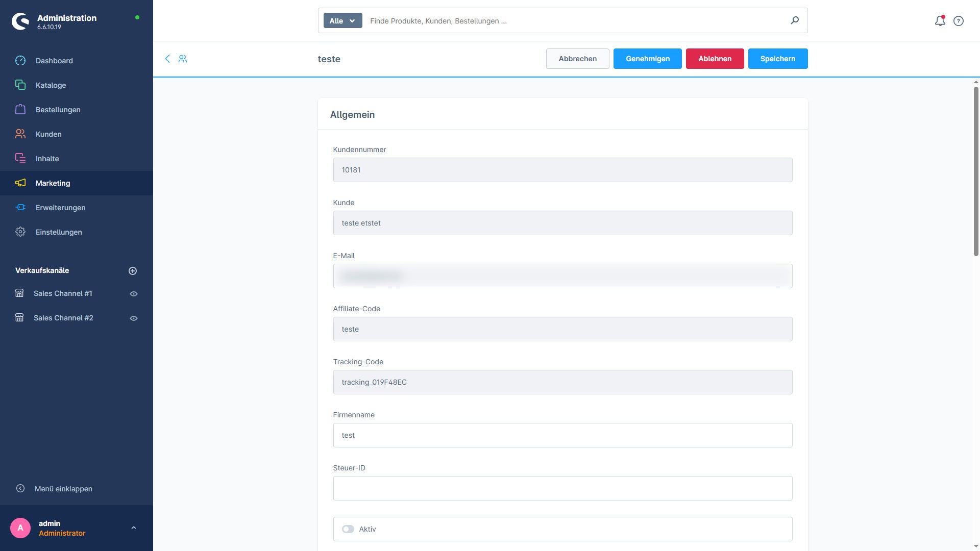
Task: Click the vertical page scrollbar
Action: (976, 171)
